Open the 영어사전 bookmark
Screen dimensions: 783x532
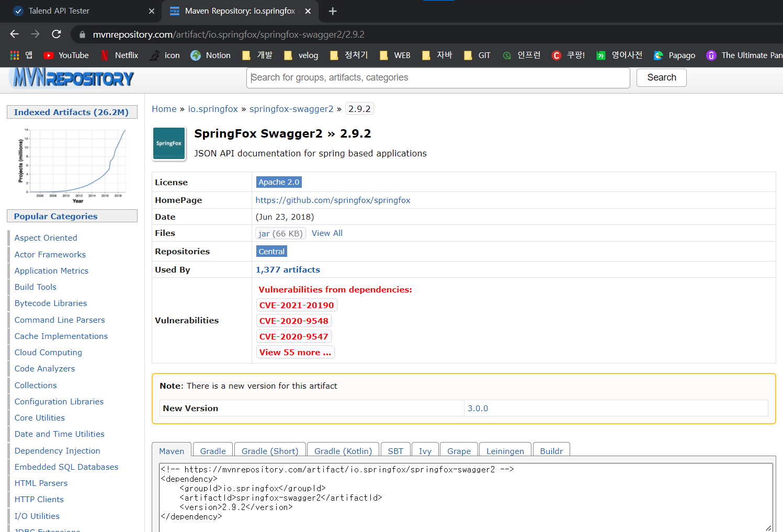pos(619,55)
